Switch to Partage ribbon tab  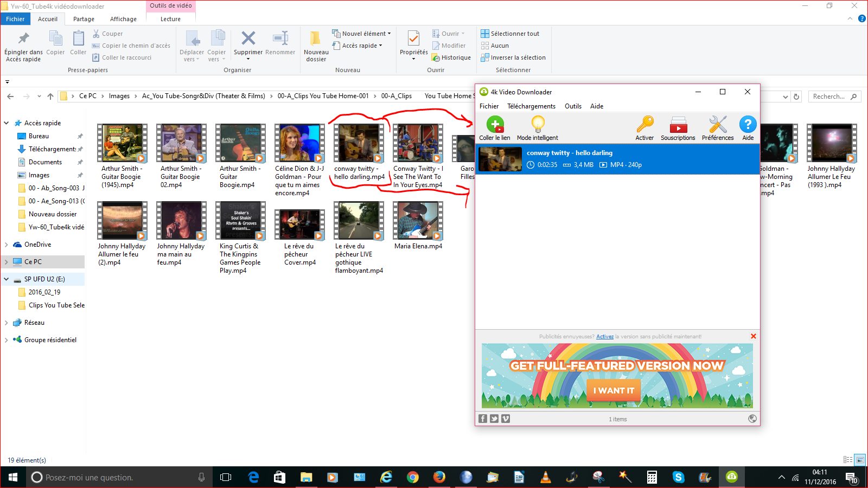[x=84, y=19]
